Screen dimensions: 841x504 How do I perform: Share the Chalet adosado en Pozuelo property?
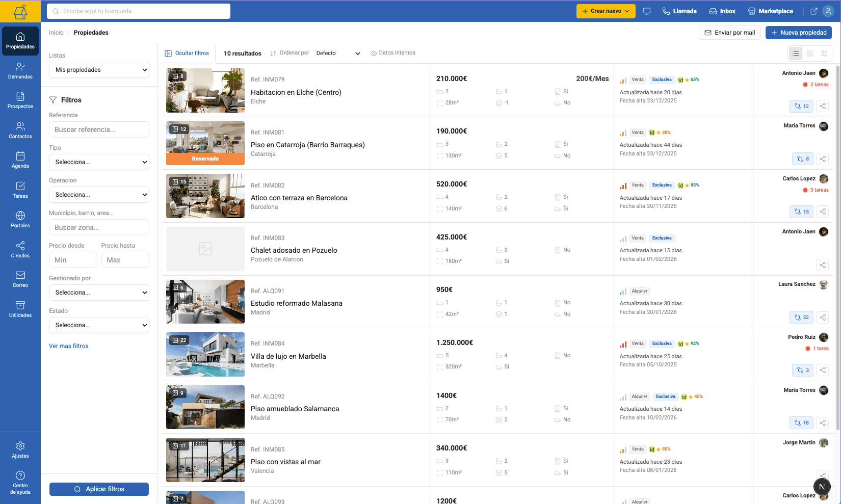click(823, 264)
